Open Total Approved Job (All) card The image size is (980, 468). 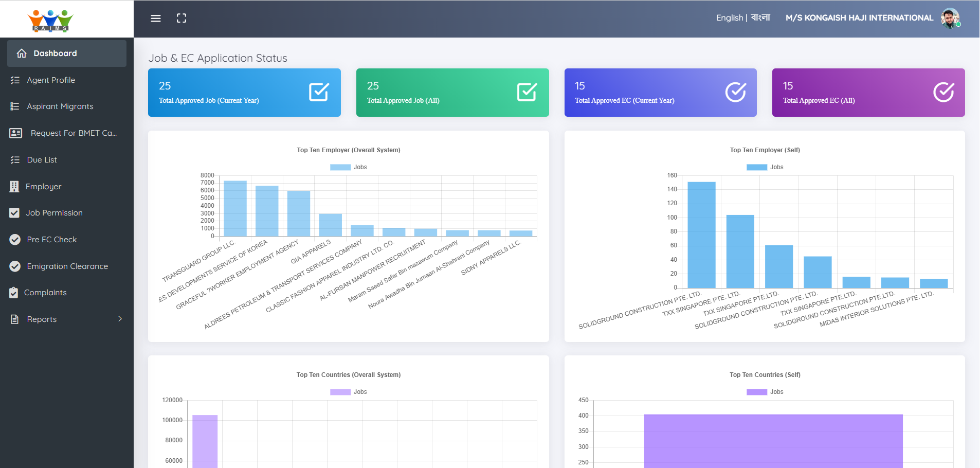coord(452,93)
